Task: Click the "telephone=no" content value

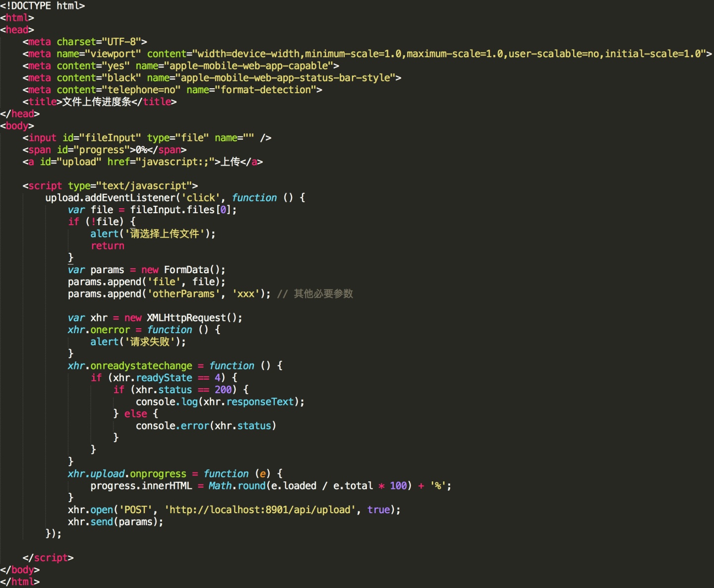Action: click(141, 90)
